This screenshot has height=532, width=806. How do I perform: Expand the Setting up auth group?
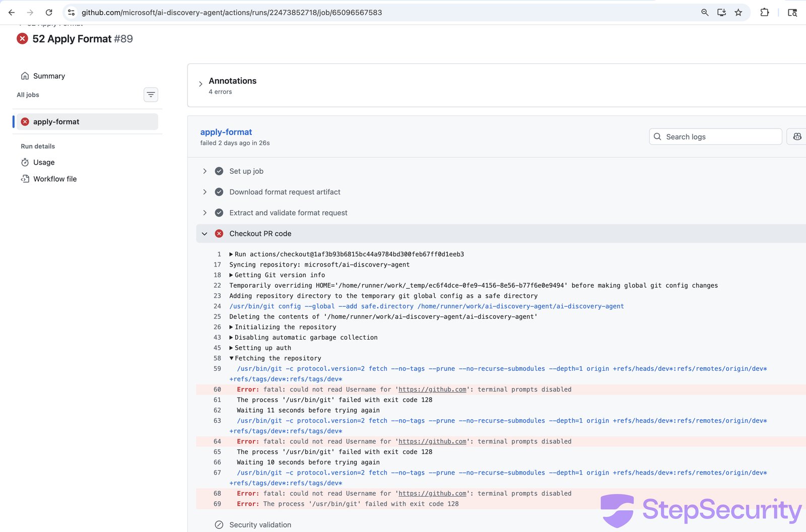point(231,348)
